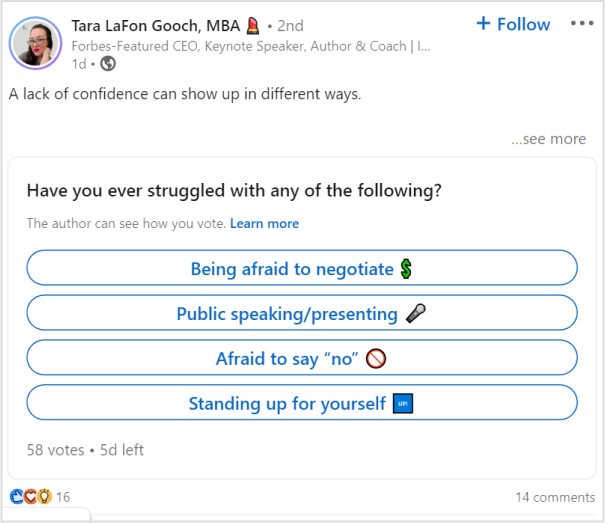Viewport: 605px width, 523px height.
Task: Vote for Public speaking/presenting option
Action: coord(287,314)
